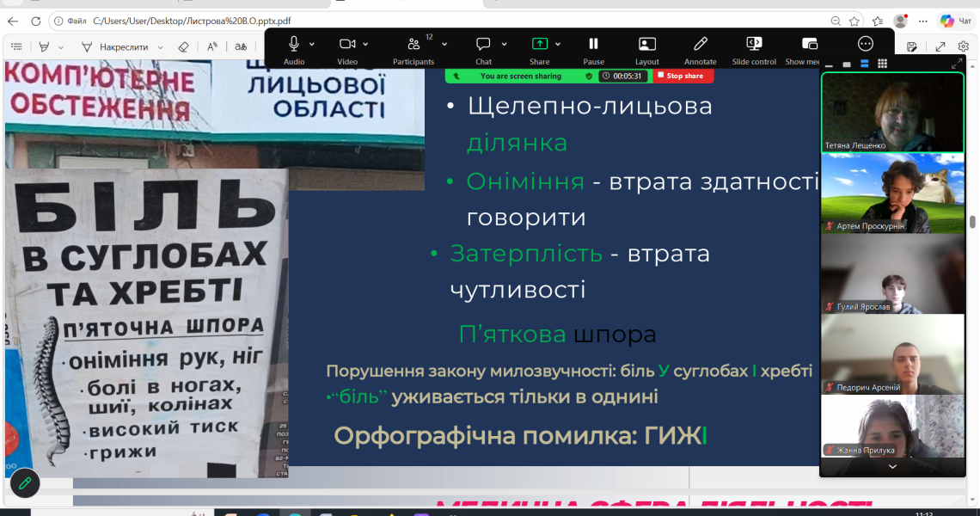Expand the Participants options arrow
The height and width of the screenshot is (516, 980).
pos(444,45)
